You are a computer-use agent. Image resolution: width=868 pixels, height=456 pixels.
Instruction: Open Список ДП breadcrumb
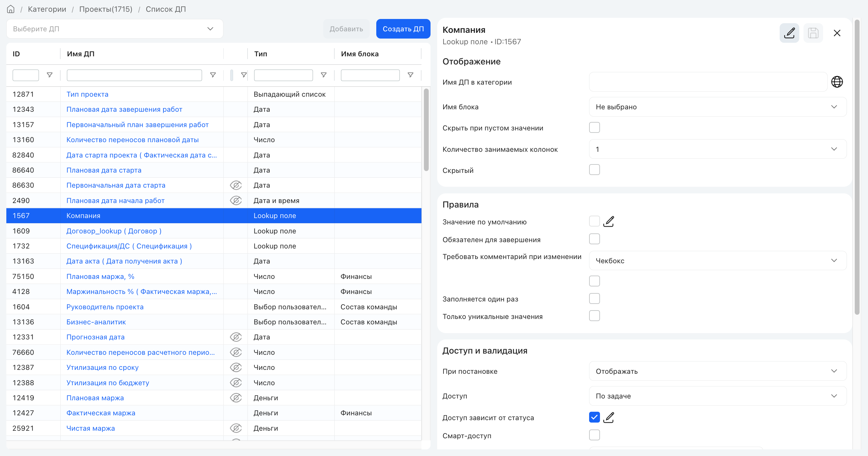pyautogui.click(x=166, y=9)
